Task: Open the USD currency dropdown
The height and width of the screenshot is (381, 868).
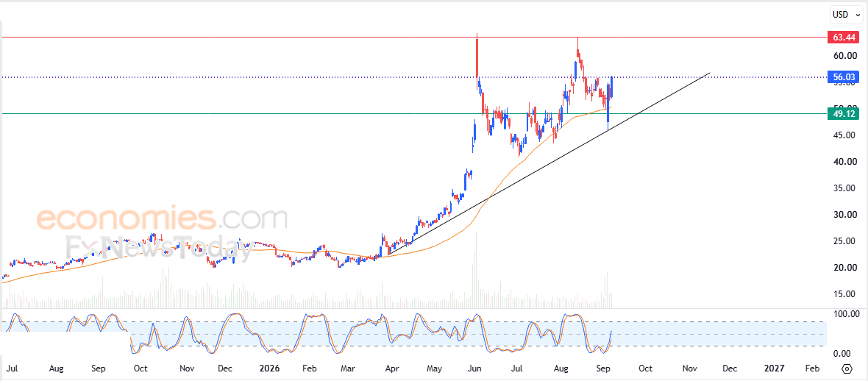Action: (x=847, y=15)
